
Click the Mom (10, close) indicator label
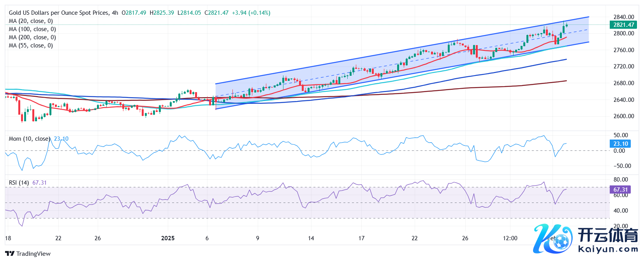(30, 139)
